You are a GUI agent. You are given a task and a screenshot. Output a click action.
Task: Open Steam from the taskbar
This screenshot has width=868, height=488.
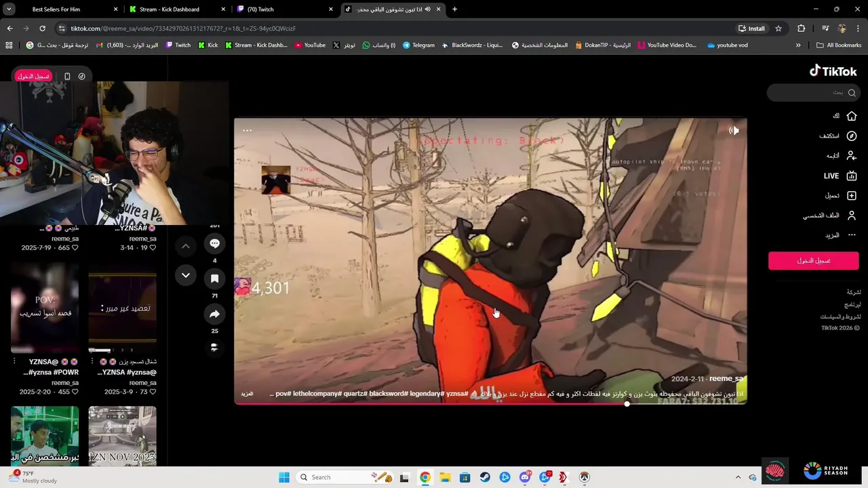tap(485, 477)
